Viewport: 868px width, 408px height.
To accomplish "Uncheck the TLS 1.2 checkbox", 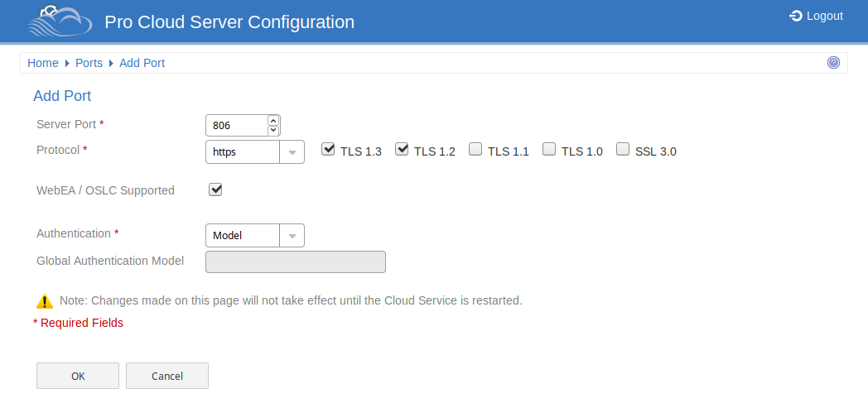I will point(402,149).
